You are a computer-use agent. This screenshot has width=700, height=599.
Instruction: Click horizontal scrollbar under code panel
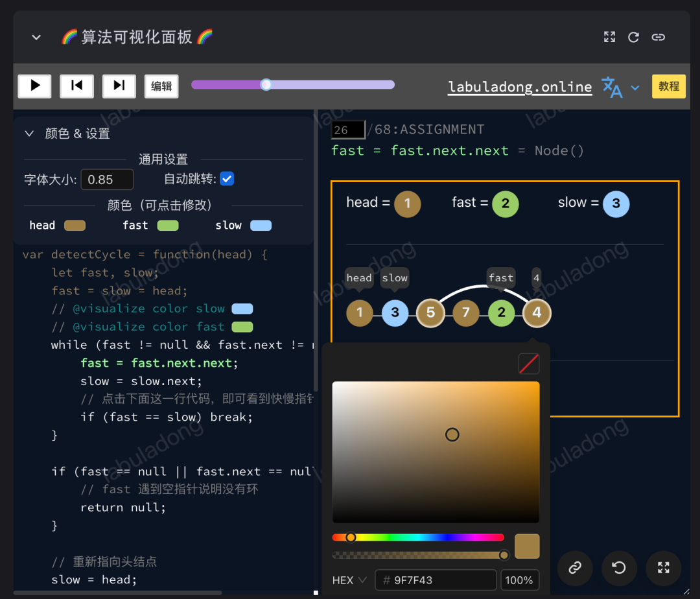click(x=117, y=593)
